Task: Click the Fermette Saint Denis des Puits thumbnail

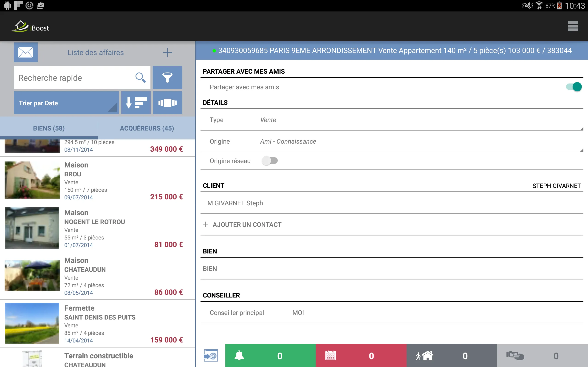Action: 31,323
